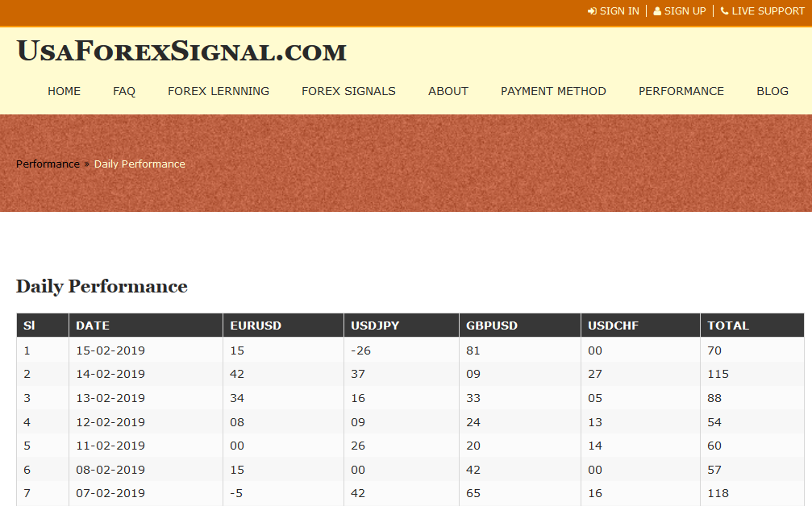812x506 pixels.
Task: Click USDCHF value 14 for 11-02-2019
Action: [595, 446]
